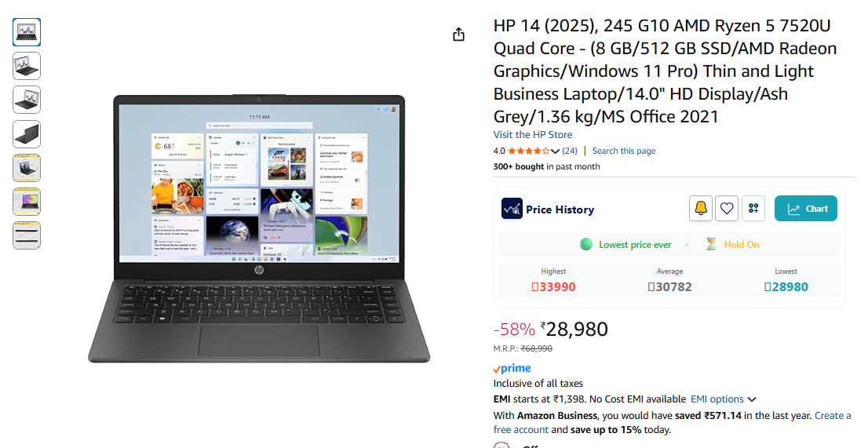Click the Prime logo badge
The width and height of the screenshot is (868, 448).
512,368
